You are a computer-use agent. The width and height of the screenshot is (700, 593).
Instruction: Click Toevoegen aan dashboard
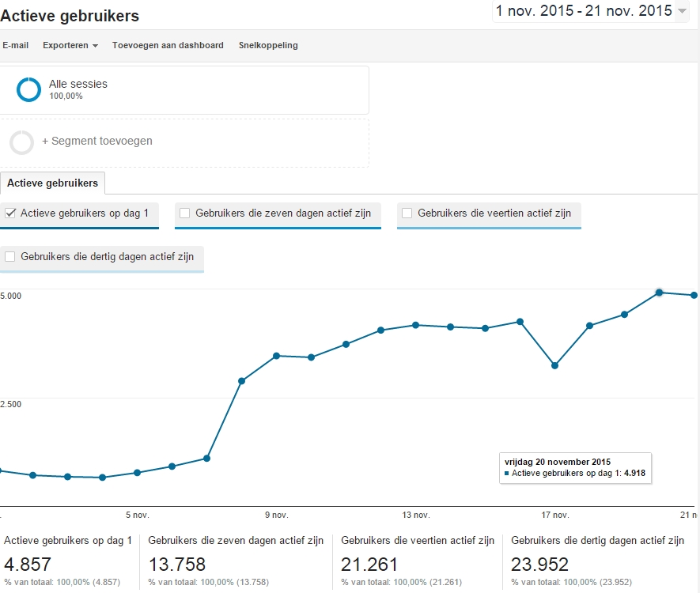pyautogui.click(x=168, y=45)
